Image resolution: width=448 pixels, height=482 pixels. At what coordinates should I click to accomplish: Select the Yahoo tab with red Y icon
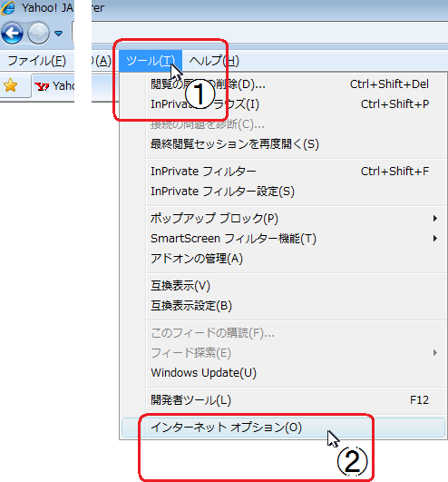tap(53, 86)
